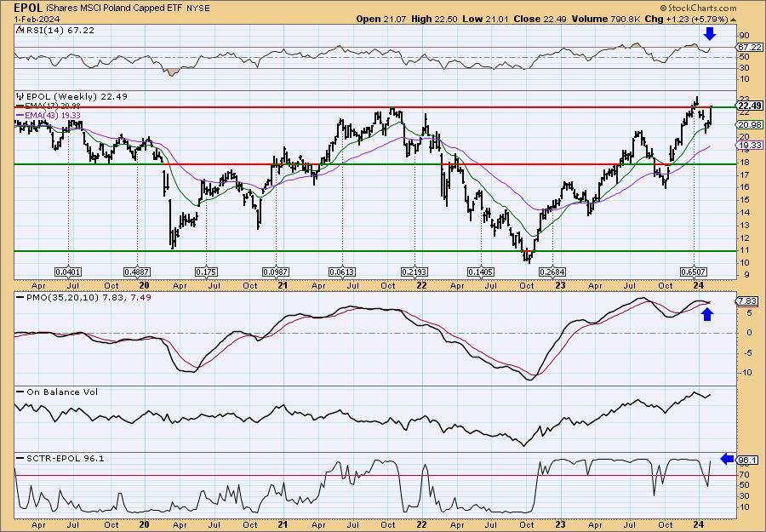Click the 0.175 cycle value box

(x=206, y=272)
